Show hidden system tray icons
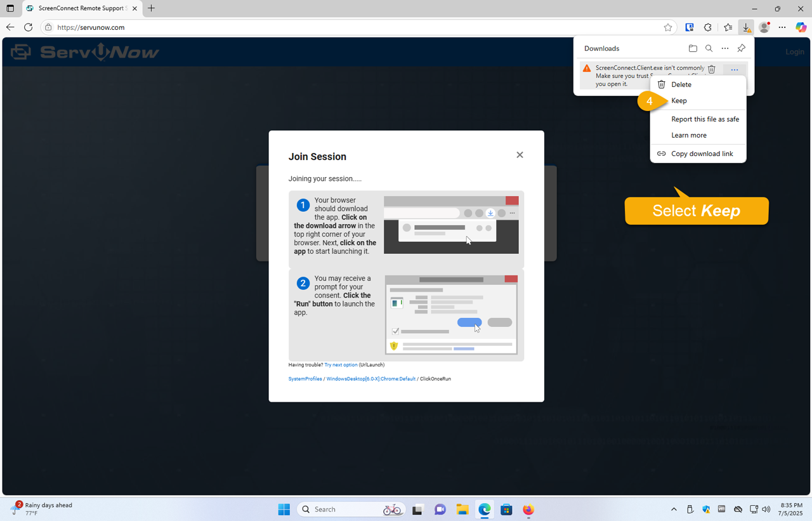This screenshot has width=812, height=521. pyautogui.click(x=674, y=510)
